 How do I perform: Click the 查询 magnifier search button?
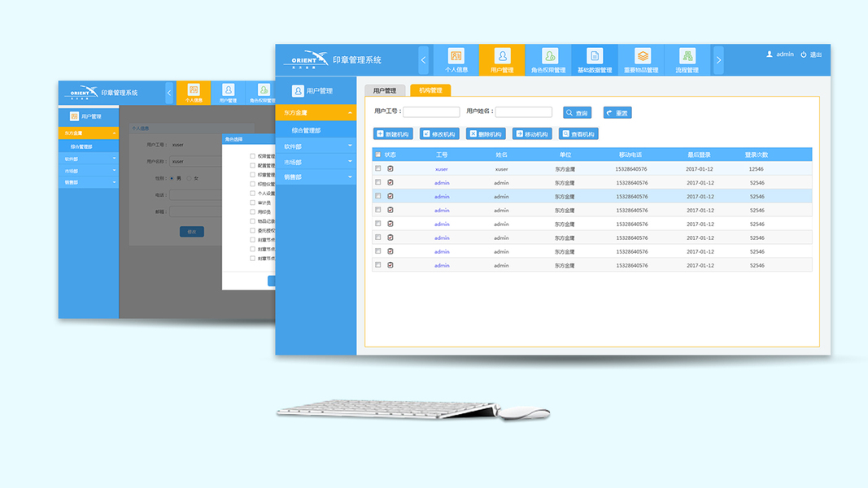coord(578,113)
